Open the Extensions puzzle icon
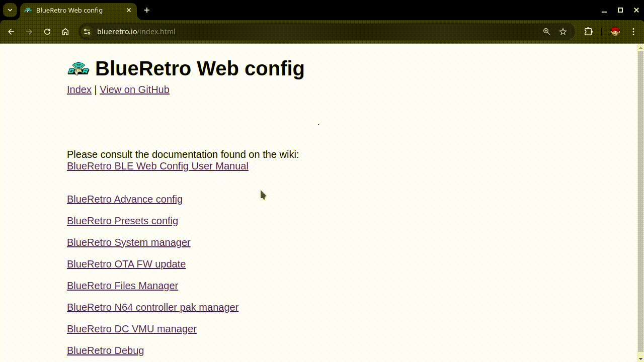644x362 pixels. tap(588, 32)
